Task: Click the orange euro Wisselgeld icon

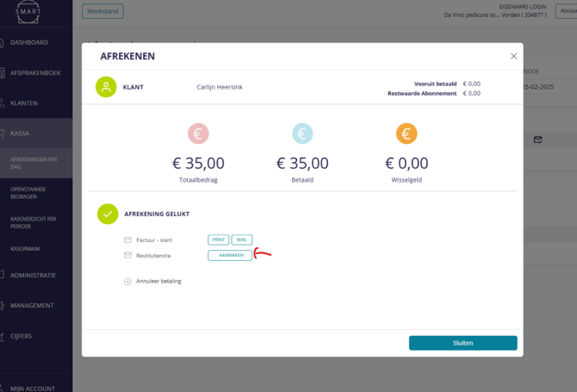Action: (x=406, y=134)
